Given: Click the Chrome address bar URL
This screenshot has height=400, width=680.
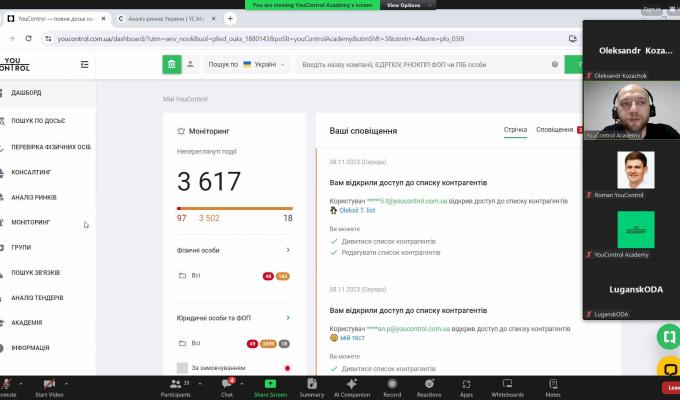Looking at the screenshot, I should pyautogui.click(x=260, y=39).
